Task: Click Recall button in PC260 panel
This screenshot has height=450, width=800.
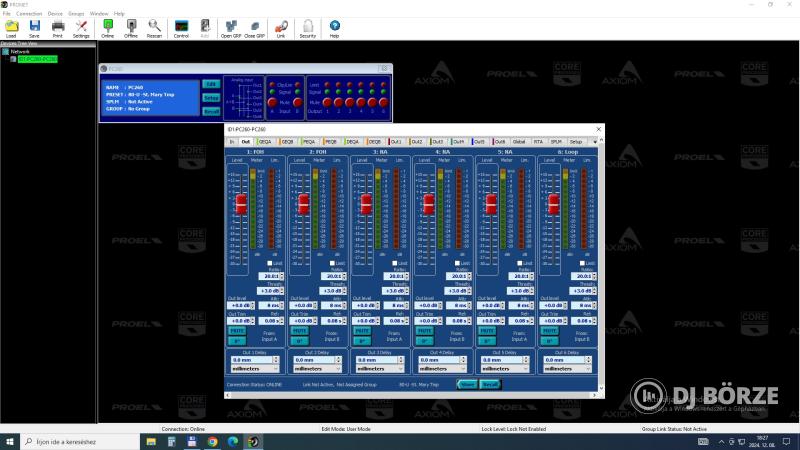Action: [x=211, y=111]
